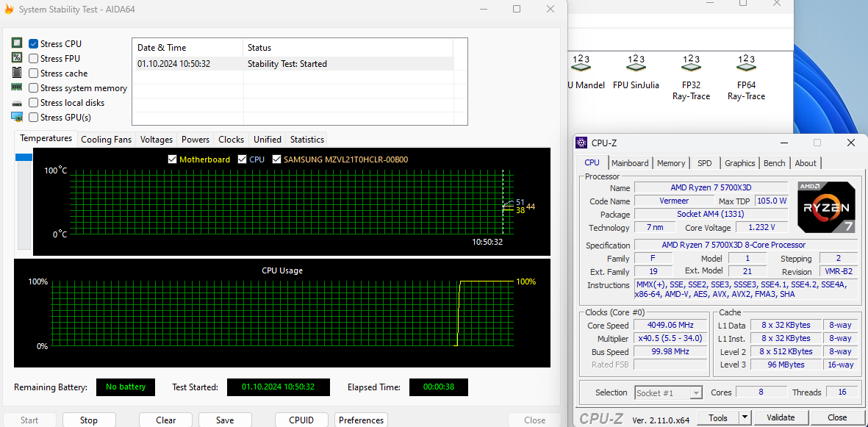The width and height of the screenshot is (868, 427).
Task: Stop the stability test
Action: coord(89,420)
